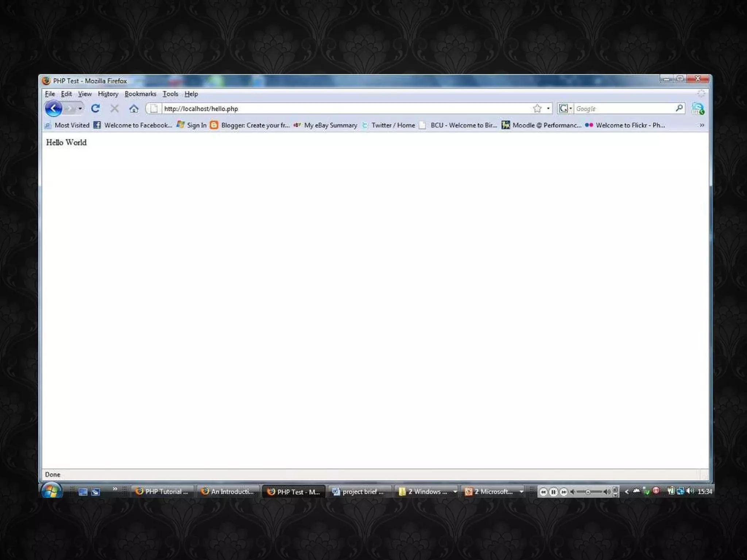747x560 pixels.
Task: Open the address bar history dropdown
Action: tap(548, 109)
